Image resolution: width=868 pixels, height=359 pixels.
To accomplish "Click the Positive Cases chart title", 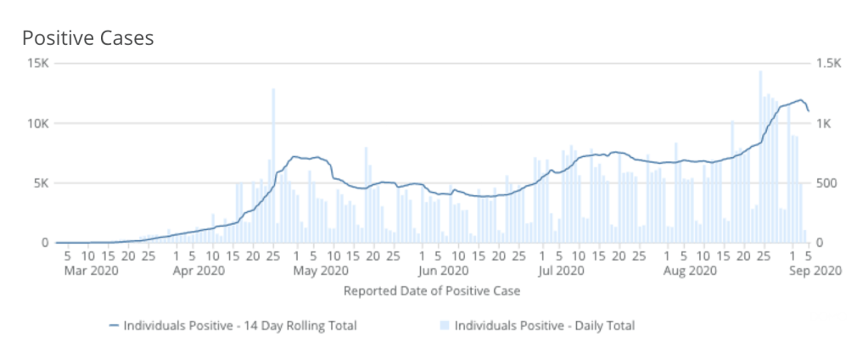I will pos(87,38).
